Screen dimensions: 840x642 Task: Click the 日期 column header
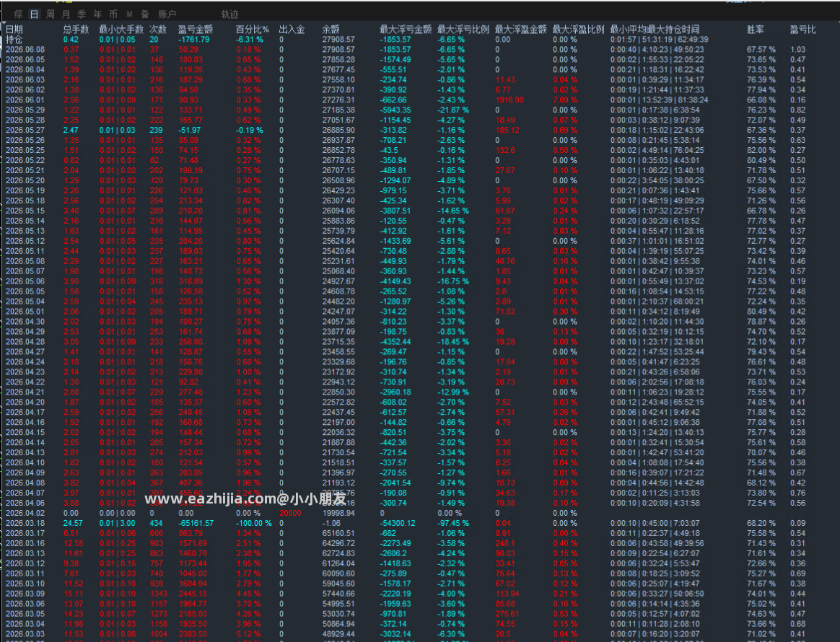pos(14,30)
